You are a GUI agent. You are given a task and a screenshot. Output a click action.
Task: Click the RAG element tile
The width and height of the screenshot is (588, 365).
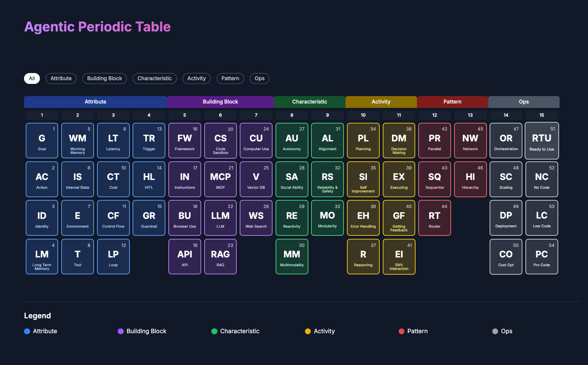click(x=220, y=256)
